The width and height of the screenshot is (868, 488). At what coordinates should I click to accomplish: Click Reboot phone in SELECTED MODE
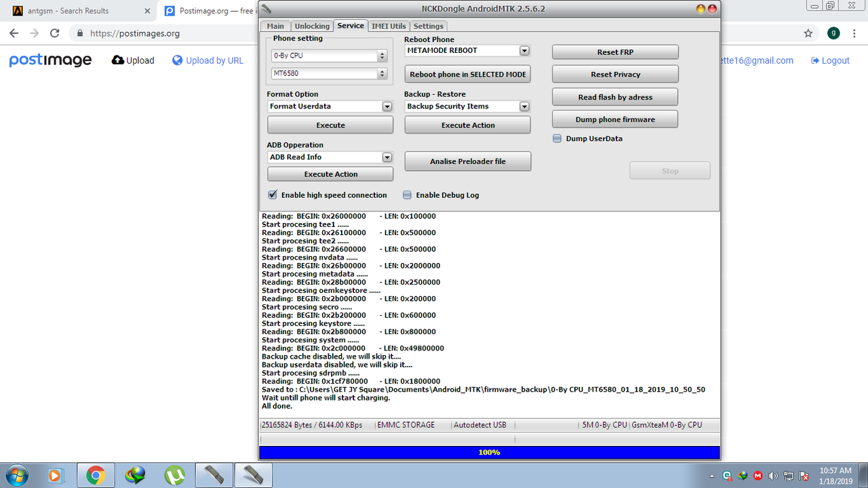[x=468, y=74]
